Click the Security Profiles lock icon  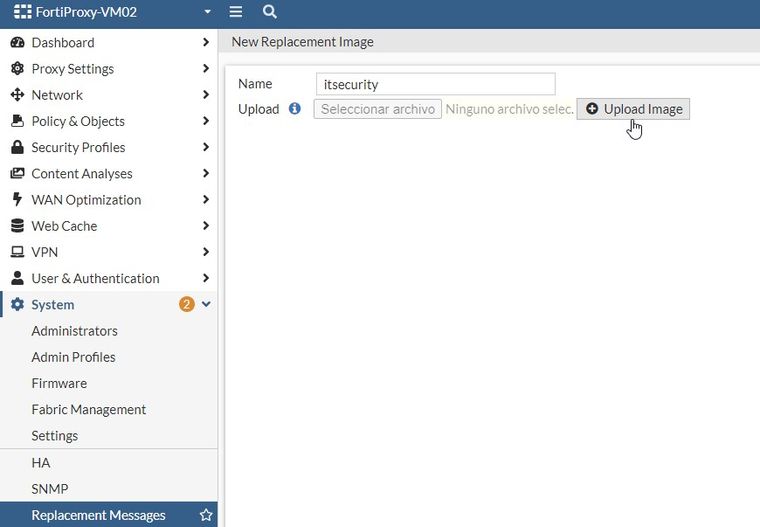pyautogui.click(x=16, y=147)
